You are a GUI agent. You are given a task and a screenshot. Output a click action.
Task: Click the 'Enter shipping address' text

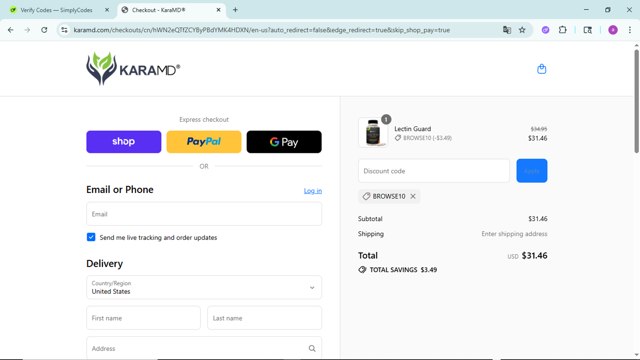point(514,234)
